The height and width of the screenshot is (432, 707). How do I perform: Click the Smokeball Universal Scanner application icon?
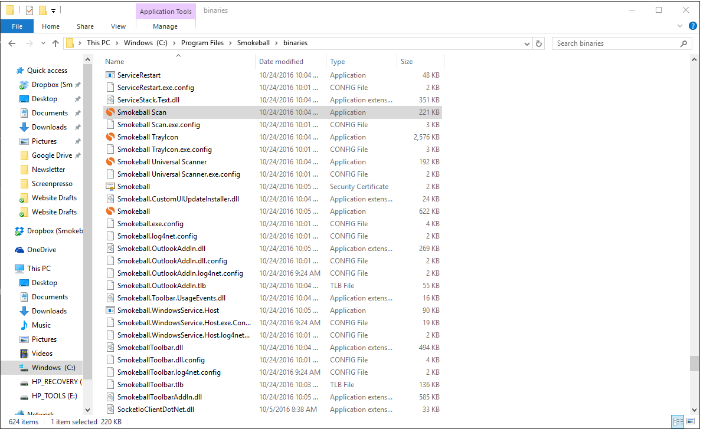pyautogui.click(x=110, y=162)
